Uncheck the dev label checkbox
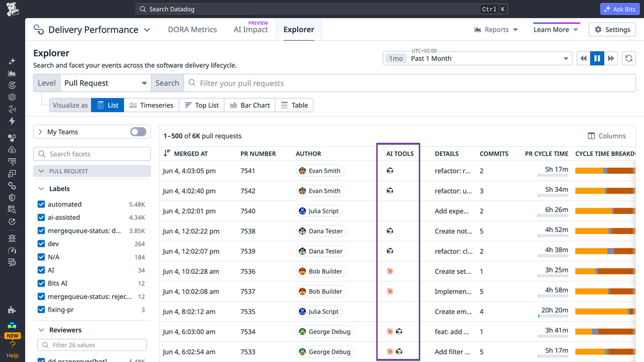The height and width of the screenshot is (362, 644). tap(41, 244)
